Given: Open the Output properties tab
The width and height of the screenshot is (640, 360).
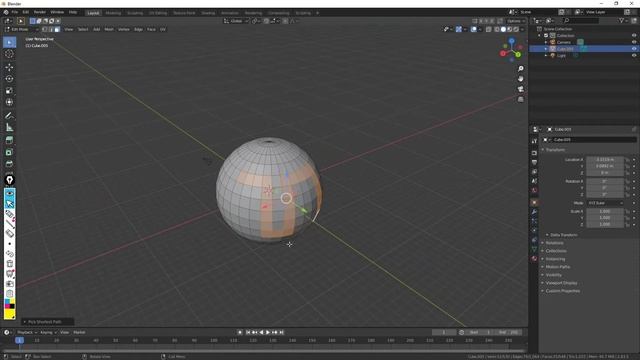Looking at the screenshot, I should tap(534, 162).
